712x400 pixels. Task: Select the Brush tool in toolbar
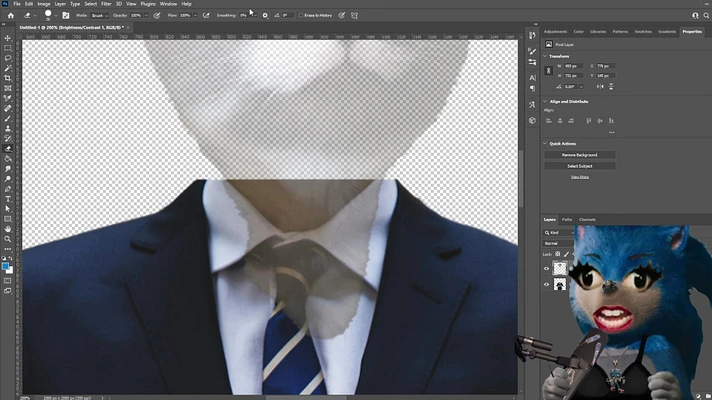tap(8, 119)
